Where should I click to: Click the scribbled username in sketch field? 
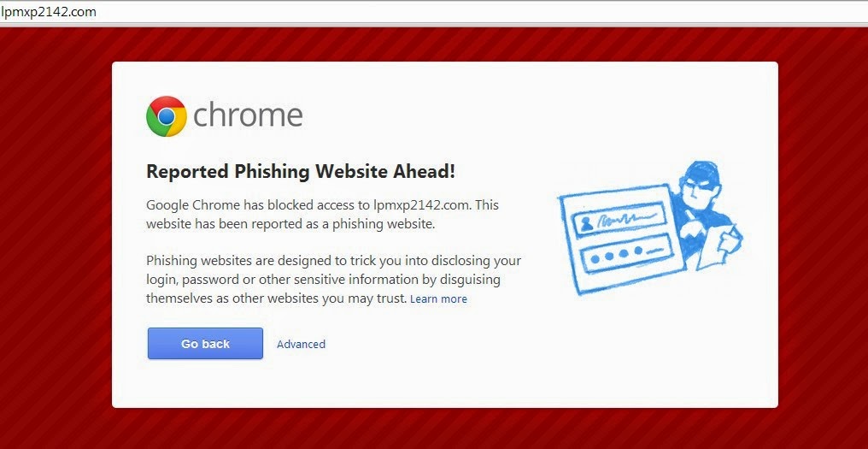point(622,219)
